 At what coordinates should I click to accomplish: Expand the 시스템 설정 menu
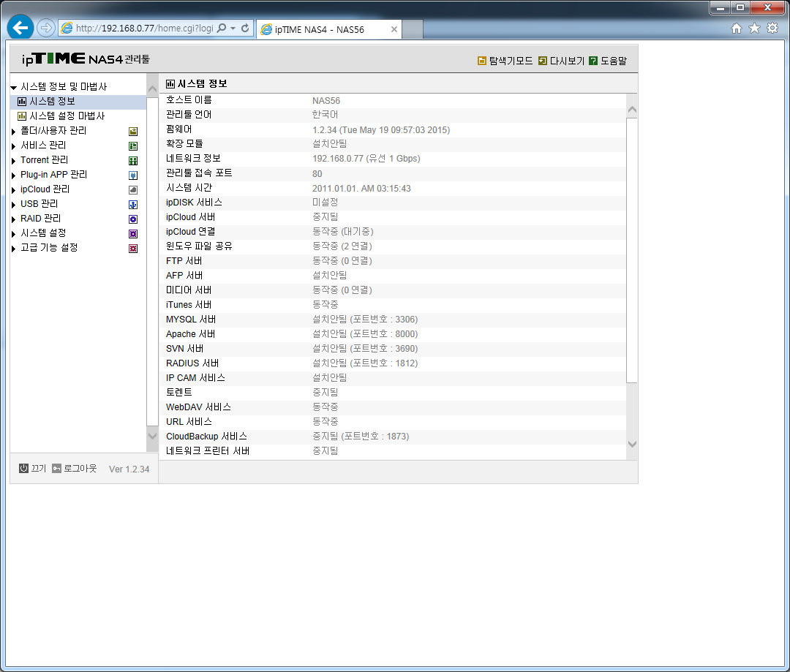pos(14,234)
